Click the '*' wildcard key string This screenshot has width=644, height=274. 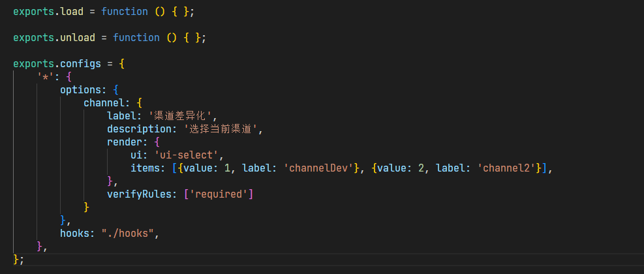tap(45, 77)
